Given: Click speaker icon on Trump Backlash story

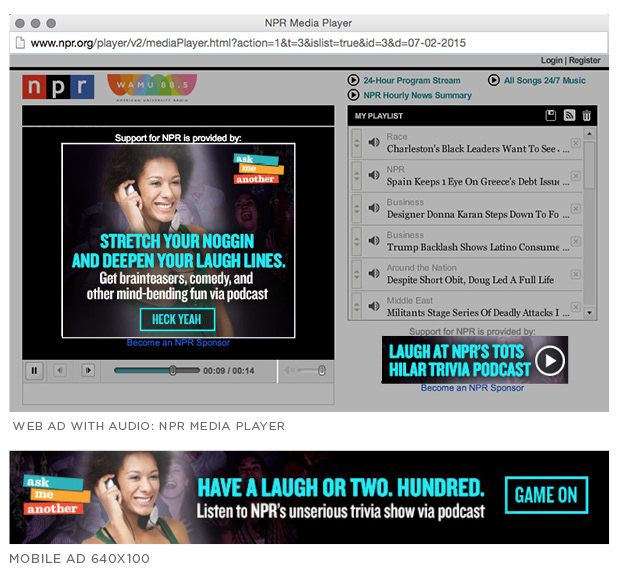Looking at the screenshot, I should click(374, 240).
